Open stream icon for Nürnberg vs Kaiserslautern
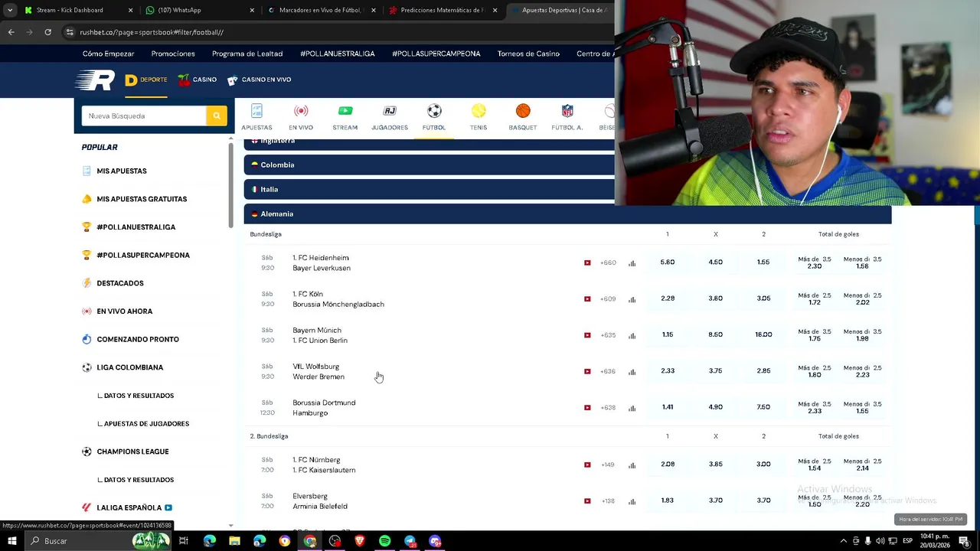Screen dimensions: 980x551 click(587, 465)
